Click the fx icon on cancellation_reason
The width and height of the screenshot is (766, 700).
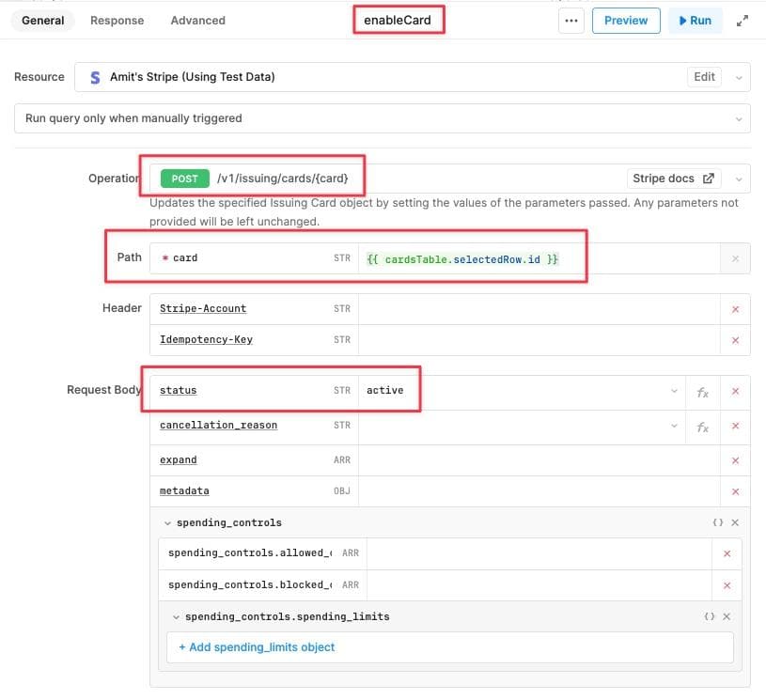tap(703, 427)
